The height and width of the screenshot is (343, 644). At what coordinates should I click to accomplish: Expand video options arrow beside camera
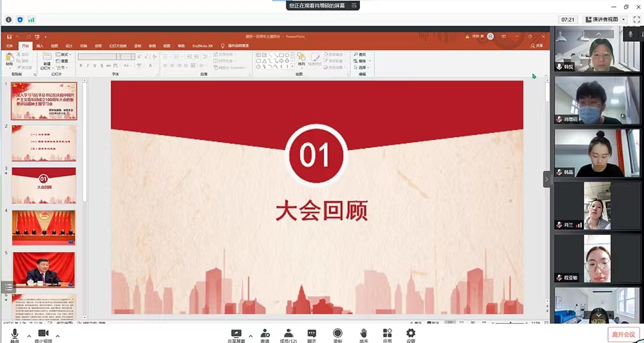pyautogui.click(x=58, y=336)
